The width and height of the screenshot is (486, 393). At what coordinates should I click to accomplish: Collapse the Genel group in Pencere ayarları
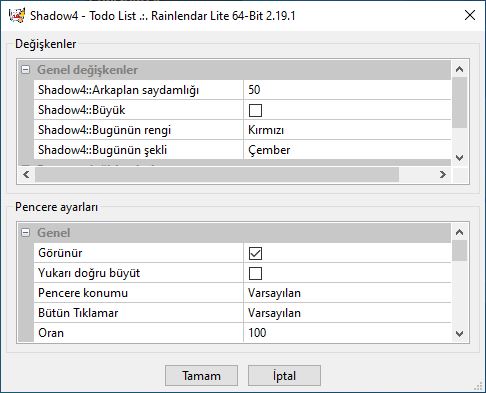click(25, 233)
